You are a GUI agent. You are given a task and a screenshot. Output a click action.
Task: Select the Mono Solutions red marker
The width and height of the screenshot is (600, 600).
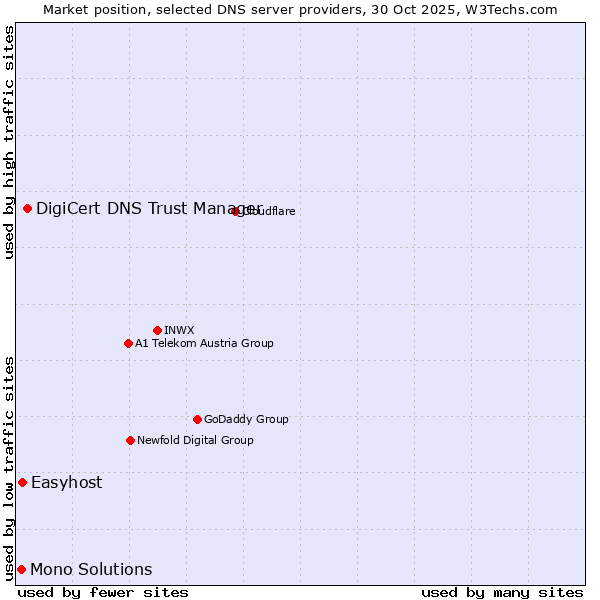point(21,569)
